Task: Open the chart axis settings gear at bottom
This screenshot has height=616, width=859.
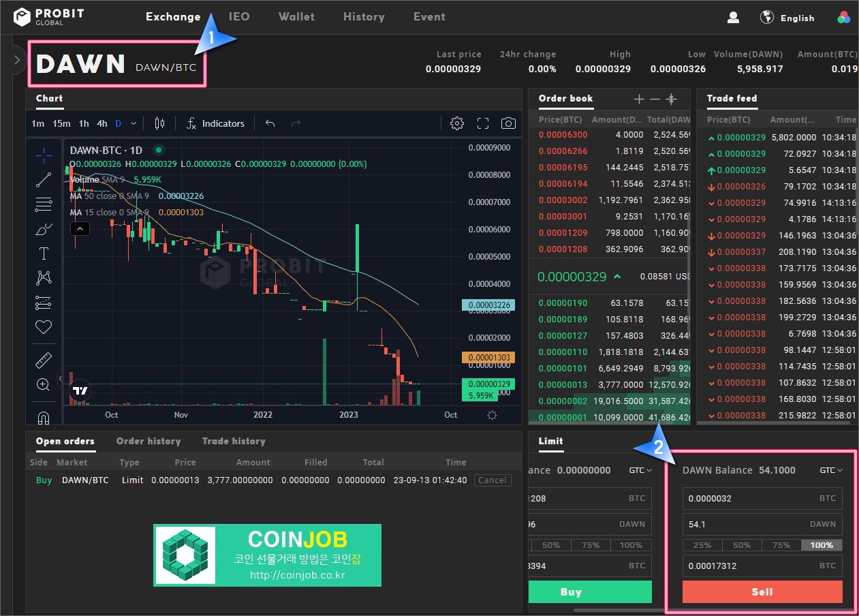Action: point(493,415)
